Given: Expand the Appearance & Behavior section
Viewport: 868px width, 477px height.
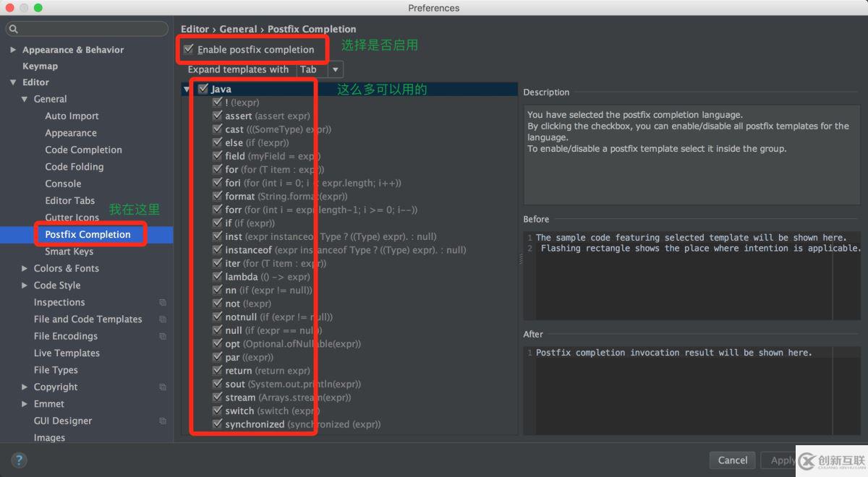Looking at the screenshot, I should tap(13, 50).
